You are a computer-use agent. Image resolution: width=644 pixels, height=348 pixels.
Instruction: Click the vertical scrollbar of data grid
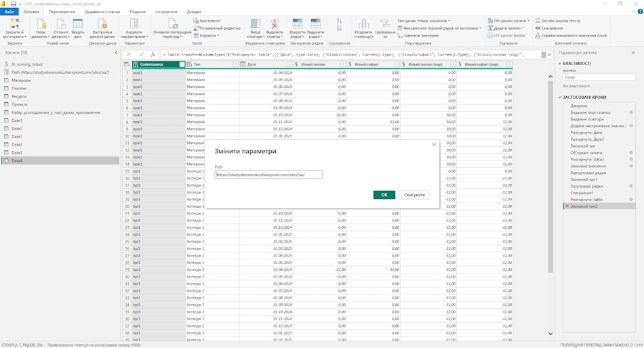click(550, 177)
